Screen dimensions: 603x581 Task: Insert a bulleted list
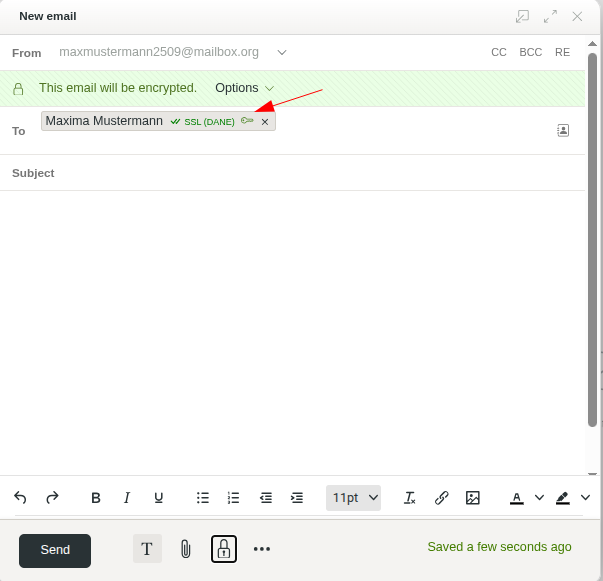click(x=203, y=497)
